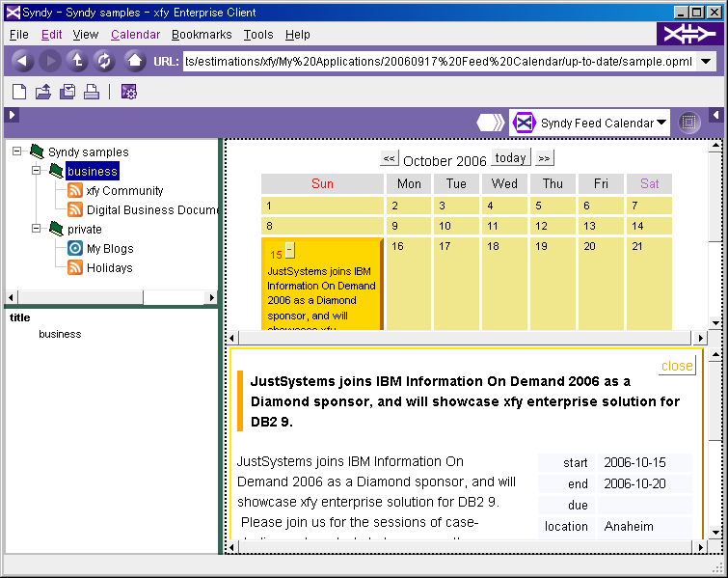Select My Blogs tree item

coord(110,249)
